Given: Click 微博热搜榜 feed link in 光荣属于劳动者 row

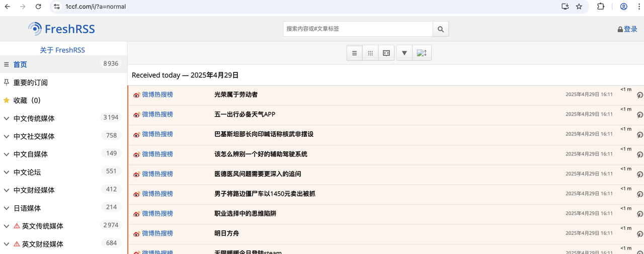Looking at the screenshot, I should pos(157,95).
